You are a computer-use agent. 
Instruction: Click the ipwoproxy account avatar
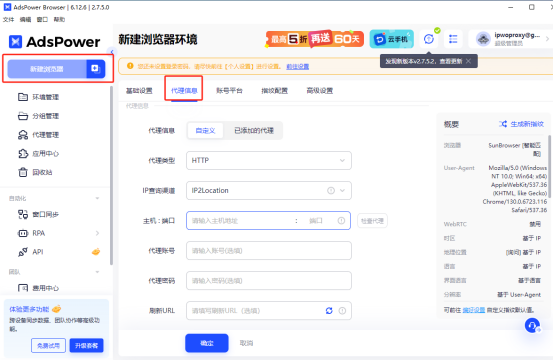483,39
